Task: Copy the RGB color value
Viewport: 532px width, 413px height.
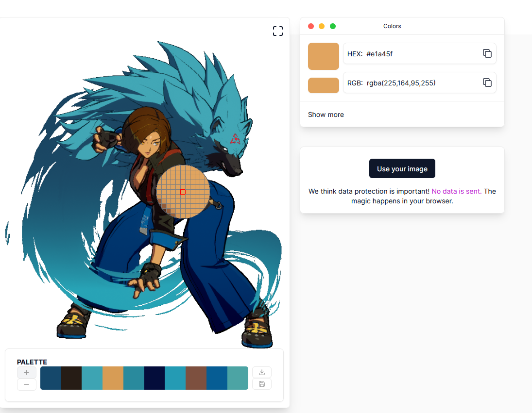Action: pos(487,83)
